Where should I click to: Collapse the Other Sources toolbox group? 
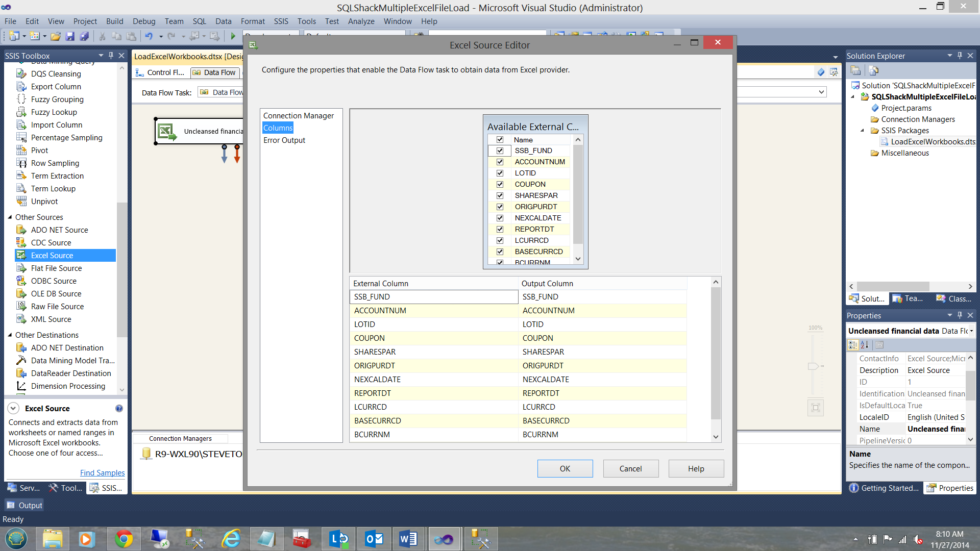[10, 217]
